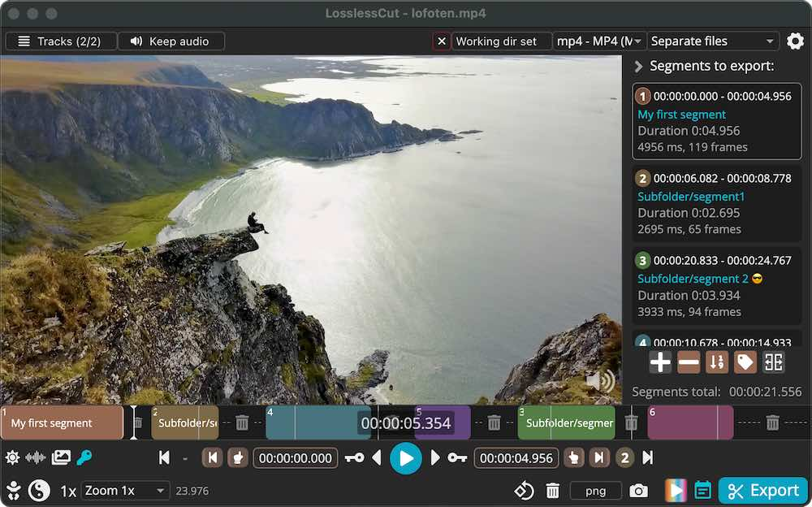Viewport: 812px width, 507px height.
Task: Add a new segment
Action: 660,362
